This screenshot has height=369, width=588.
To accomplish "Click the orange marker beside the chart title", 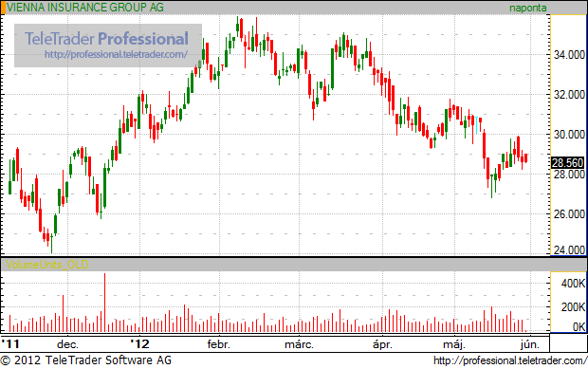I will 3,8.
